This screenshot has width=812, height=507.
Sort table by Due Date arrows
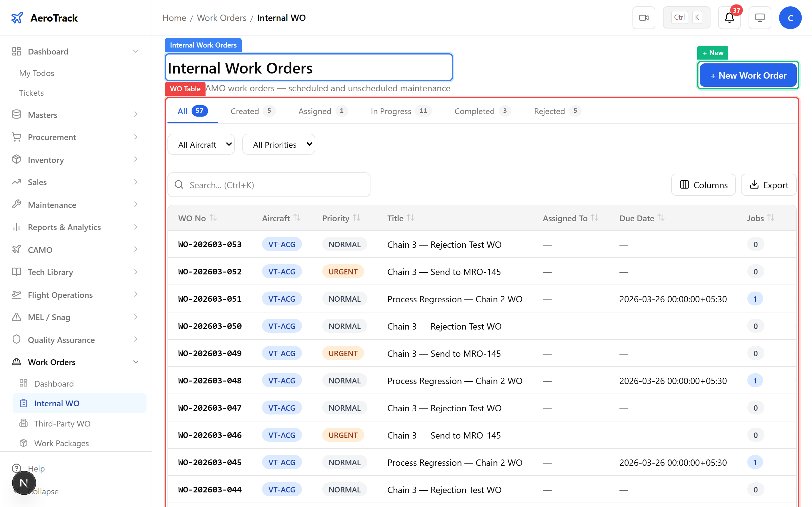661,218
